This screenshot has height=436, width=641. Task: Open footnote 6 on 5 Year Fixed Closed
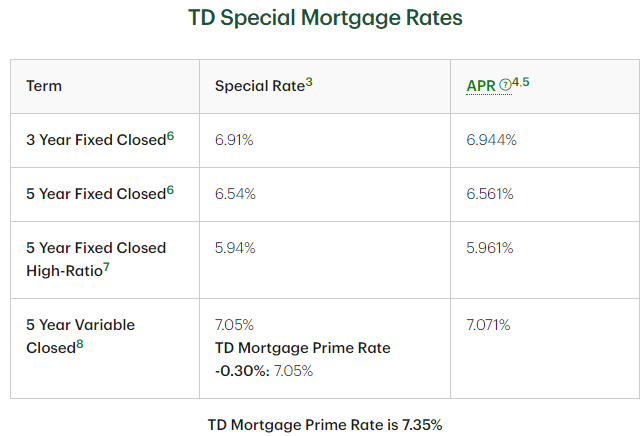pos(171,189)
